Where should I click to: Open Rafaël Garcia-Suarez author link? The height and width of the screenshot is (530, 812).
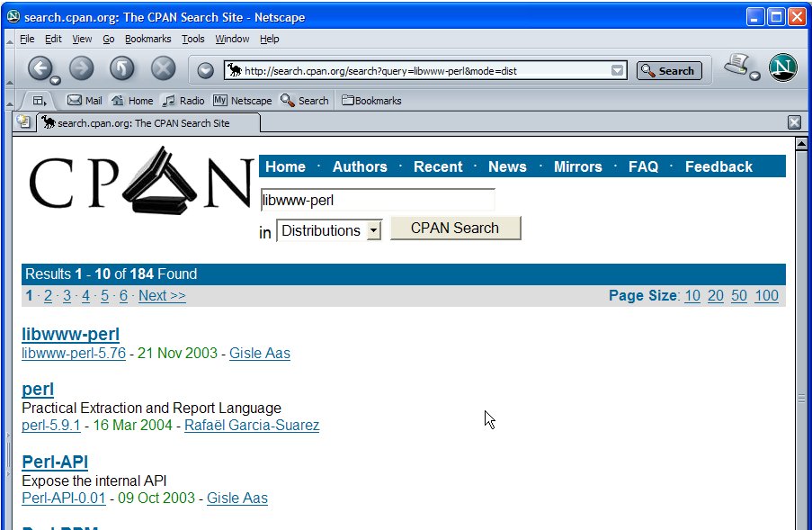click(x=252, y=426)
